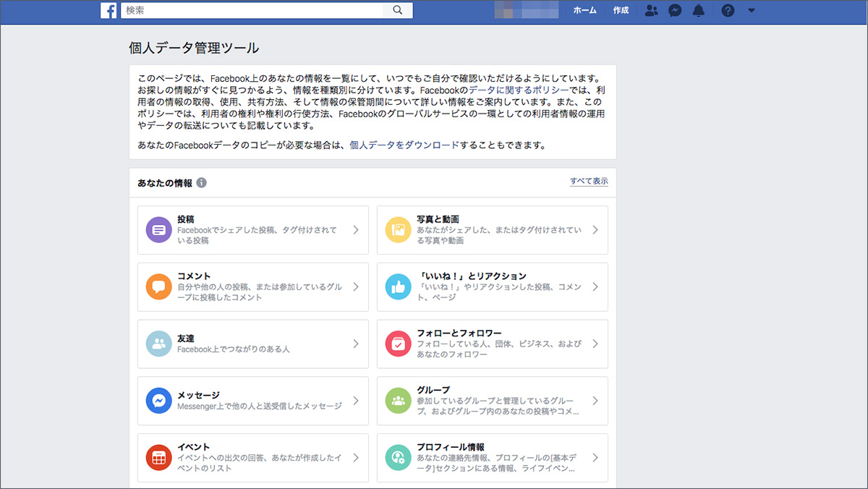The image size is (868, 489).
Task: Expand the イベント row chevron
Action: 356,458
